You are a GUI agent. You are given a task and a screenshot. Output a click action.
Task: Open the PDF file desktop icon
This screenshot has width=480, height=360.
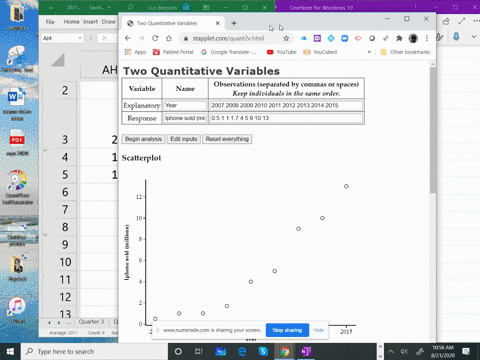(x=17, y=142)
